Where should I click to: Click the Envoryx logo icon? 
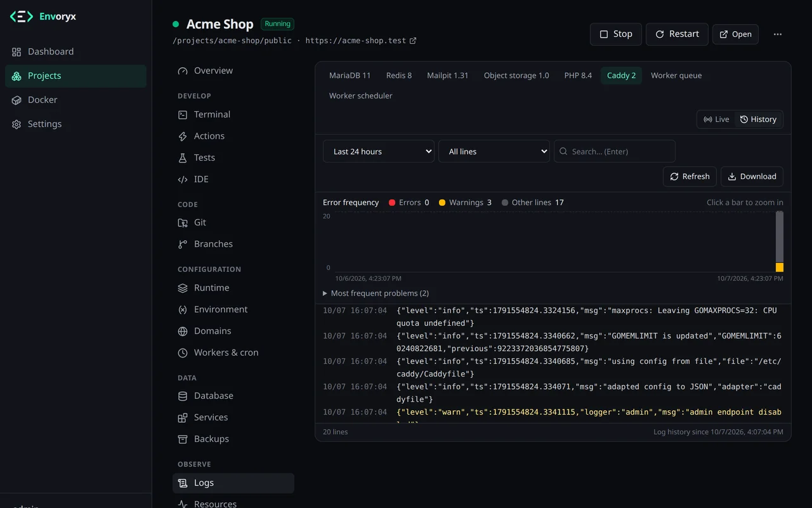coord(21,17)
